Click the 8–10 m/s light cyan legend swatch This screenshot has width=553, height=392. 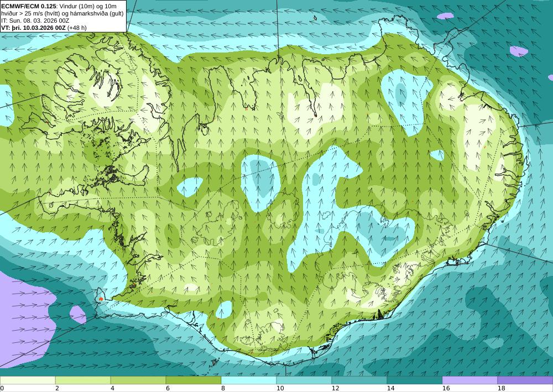[249, 380]
